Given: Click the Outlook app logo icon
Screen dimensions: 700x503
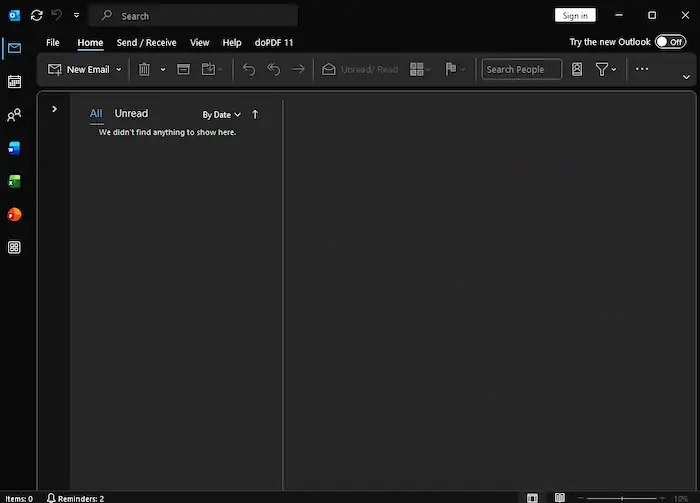Looking at the screenshot, I should (x=14, y=16).
